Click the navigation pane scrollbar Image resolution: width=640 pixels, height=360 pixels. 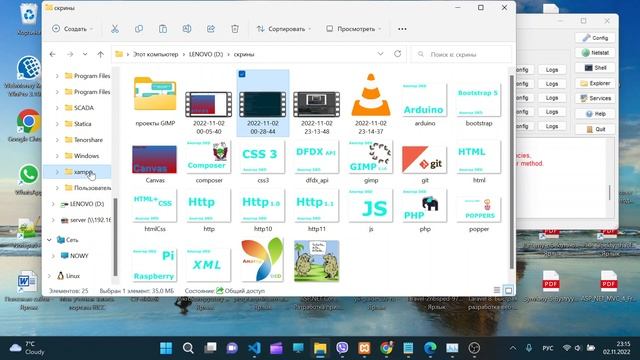pyautogui.click(x=116, y=237)
